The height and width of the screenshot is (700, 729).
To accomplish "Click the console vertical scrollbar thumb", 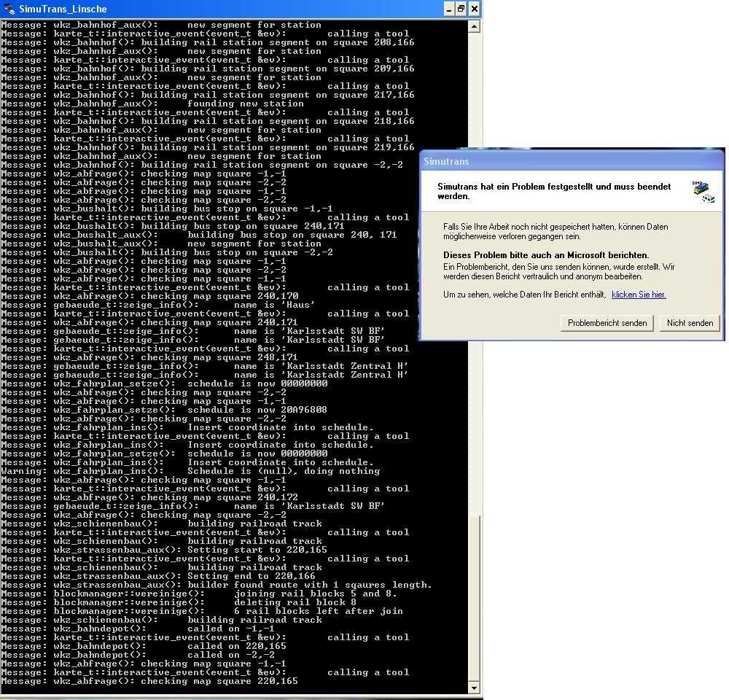I will [474, 596].
